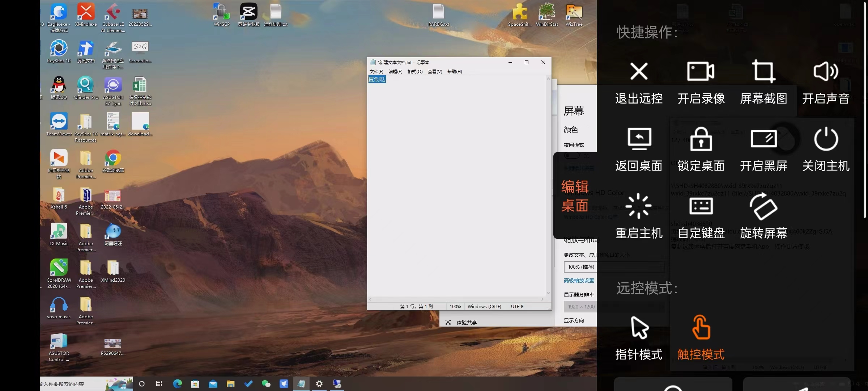Shut down host with 关闭主机

coord(826,150)
